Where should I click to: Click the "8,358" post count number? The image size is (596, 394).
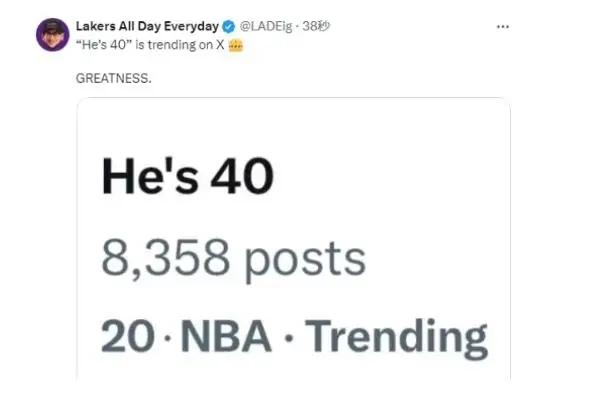(165, 258)
